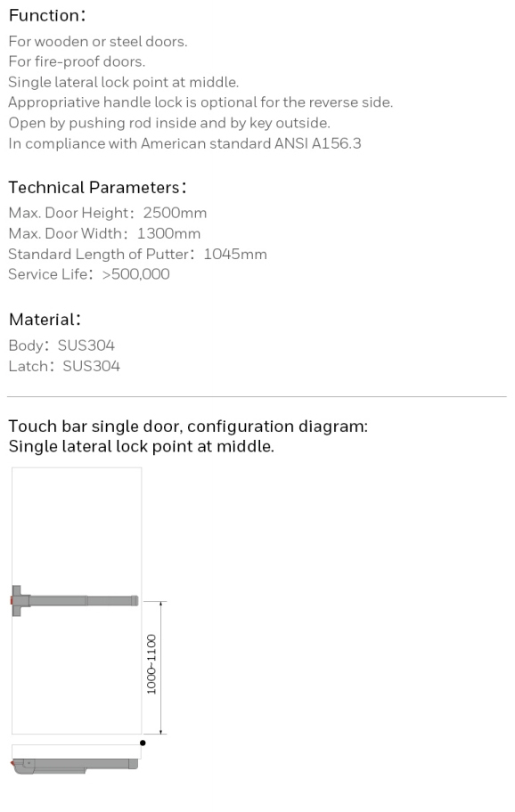The image size is (515, 812).
Task: Click the touch bar end cap in front view
Action: pyautogui.click(x=135, y=601)
